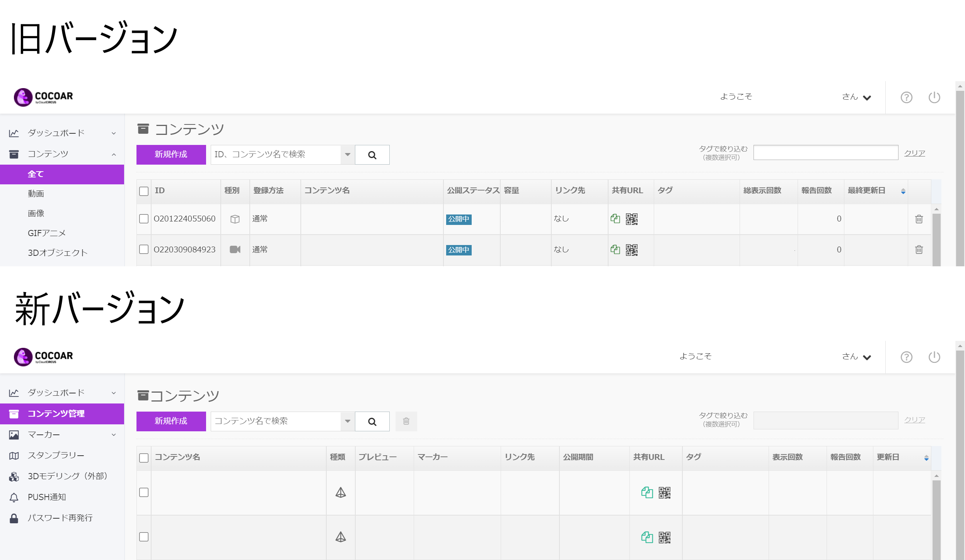Sort by 最終更新日 arrow in old table
965x560 pixels.
(x=903, y=191)
